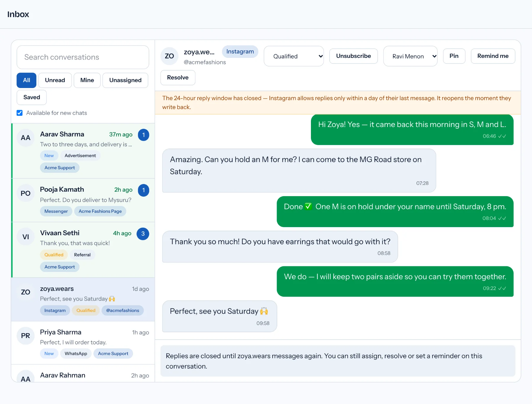Open Aarav Rahman's conversation
Screen dimensions: 532x404
tap(83, 374)
